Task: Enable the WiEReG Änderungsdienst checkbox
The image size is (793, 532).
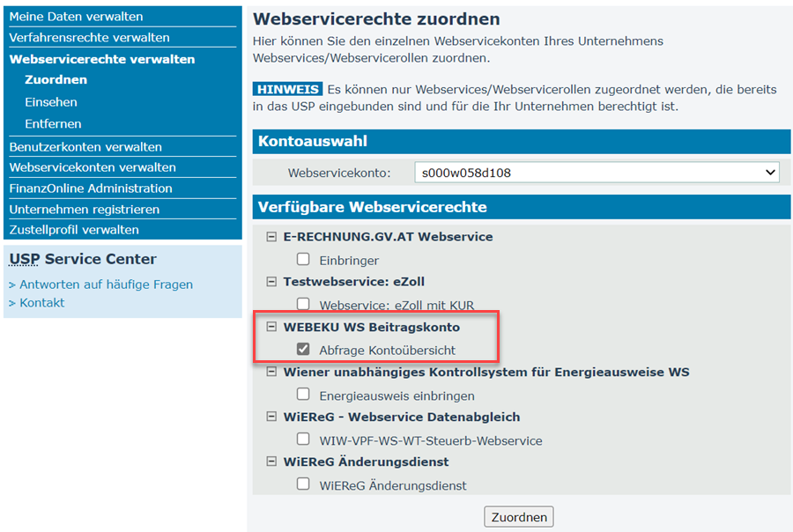Action: point(303,483)
